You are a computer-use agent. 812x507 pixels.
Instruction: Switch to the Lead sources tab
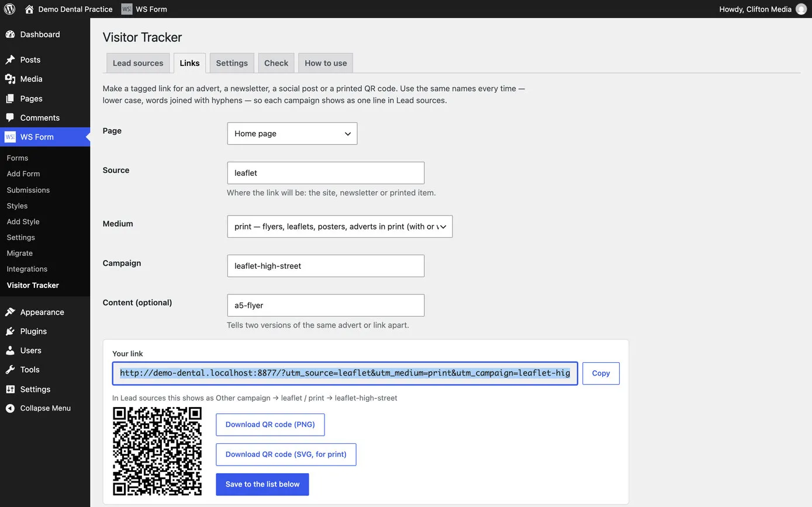(x=138, y=63)
